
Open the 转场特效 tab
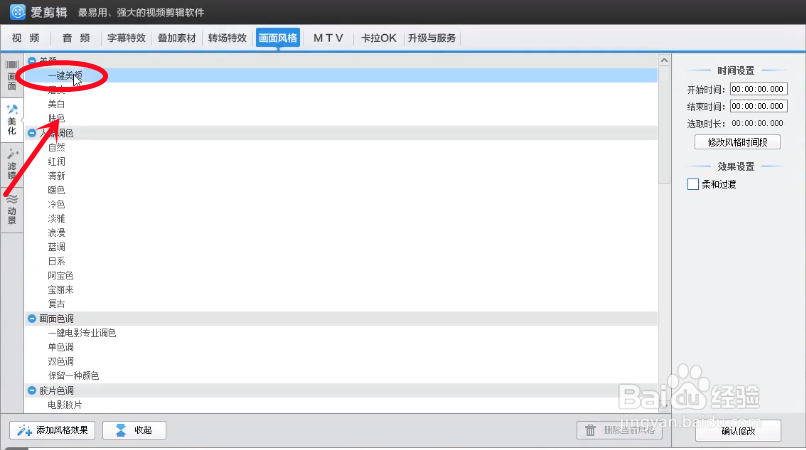227,38
